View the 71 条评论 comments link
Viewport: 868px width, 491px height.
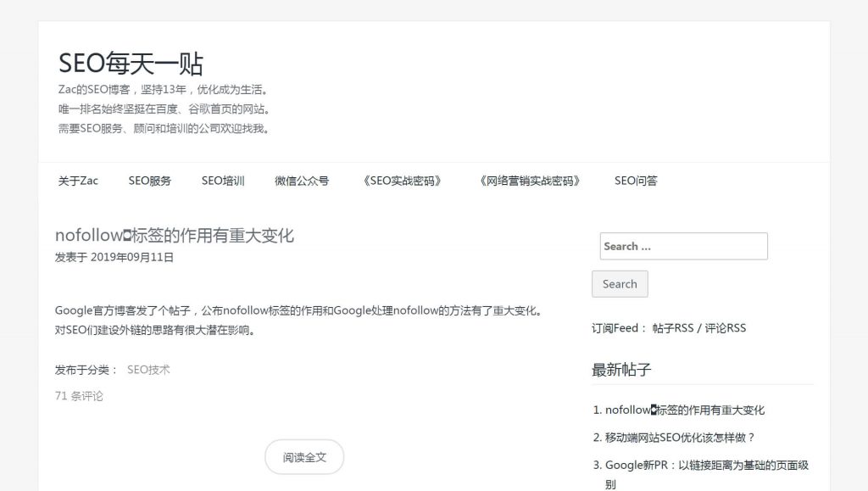(79, 395)
